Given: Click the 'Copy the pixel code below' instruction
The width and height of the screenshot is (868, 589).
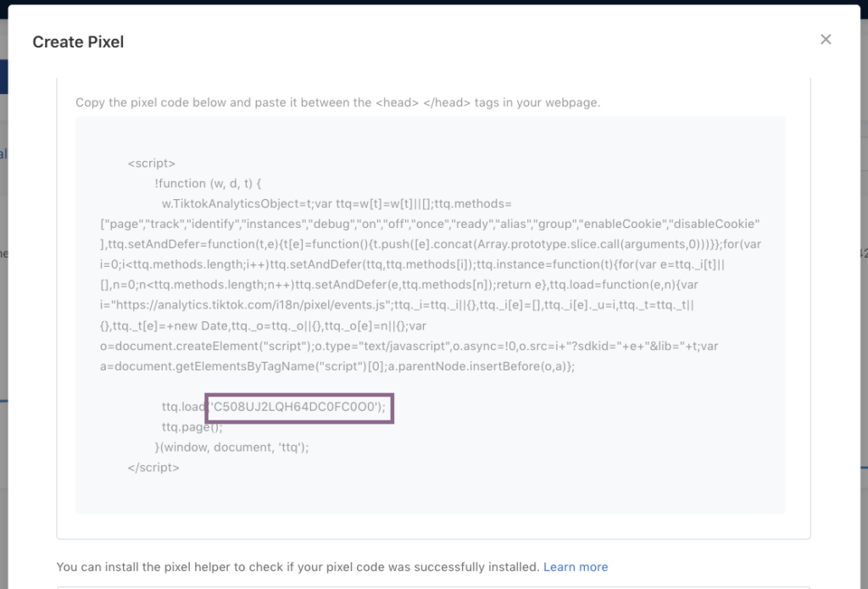Looking at the screenshot, I should 337,103.
